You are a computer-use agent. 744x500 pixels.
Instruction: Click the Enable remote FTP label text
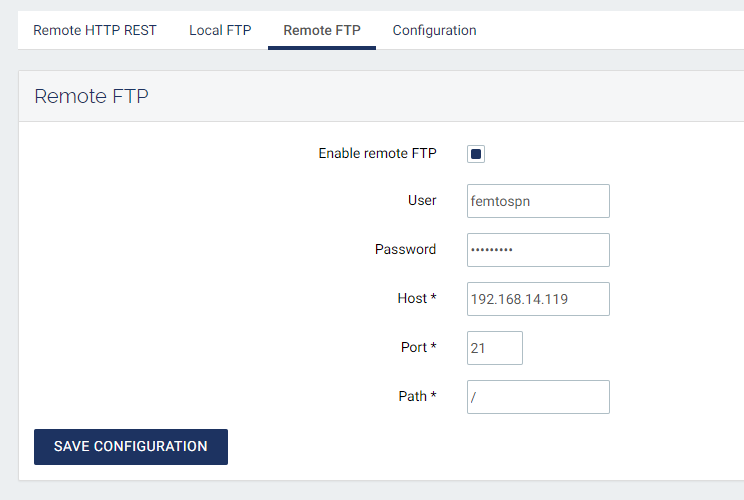tap(377, 153)
